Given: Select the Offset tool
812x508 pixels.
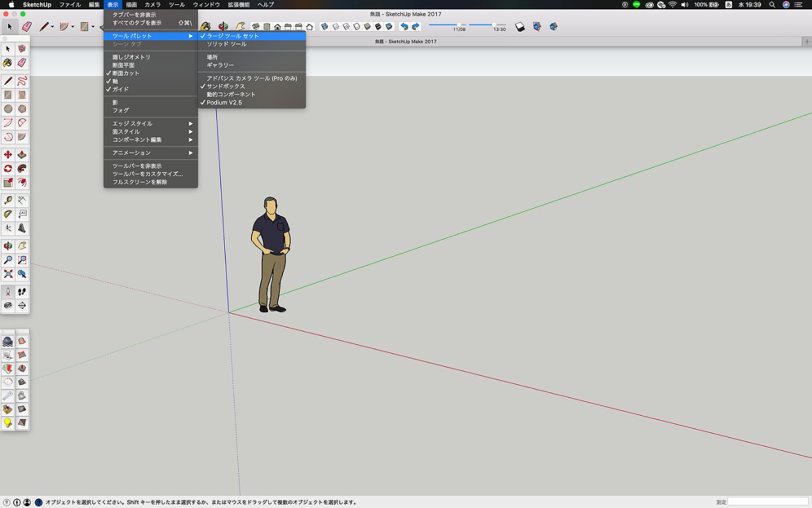Looking at the screenshot, I should pos(22,183).
